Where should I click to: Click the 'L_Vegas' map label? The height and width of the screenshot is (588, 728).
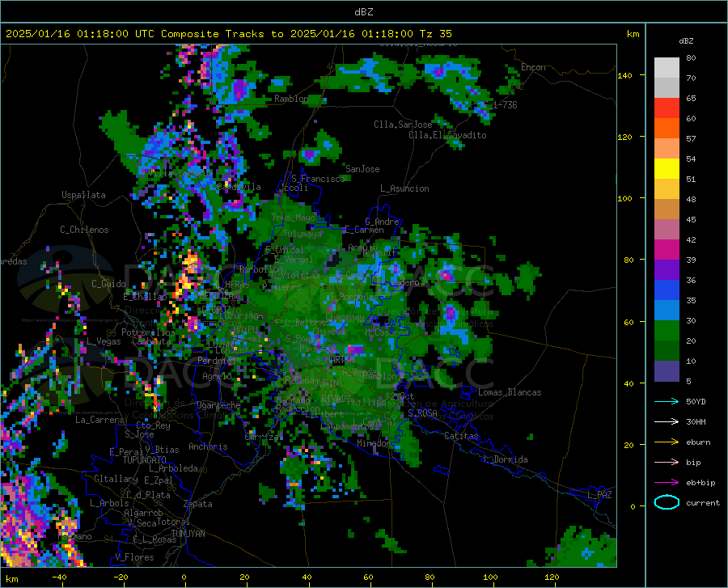coord(104,341)
